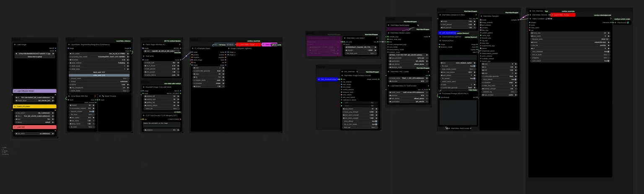Collapse the Florence2Run node dot
The image size is (644, 194).
click(440, 41)
